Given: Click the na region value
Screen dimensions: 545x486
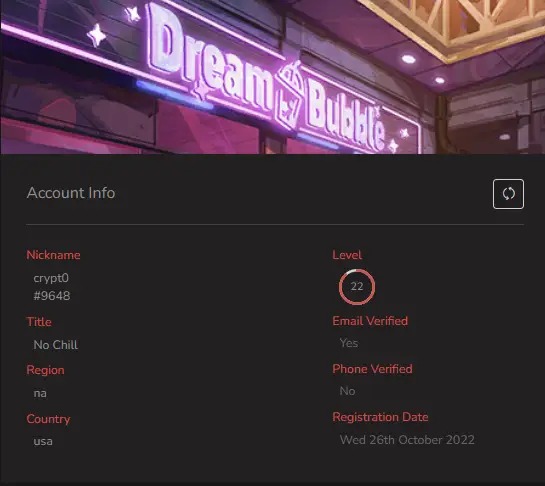Looking at the screenshot, I should tap(40, 394).
